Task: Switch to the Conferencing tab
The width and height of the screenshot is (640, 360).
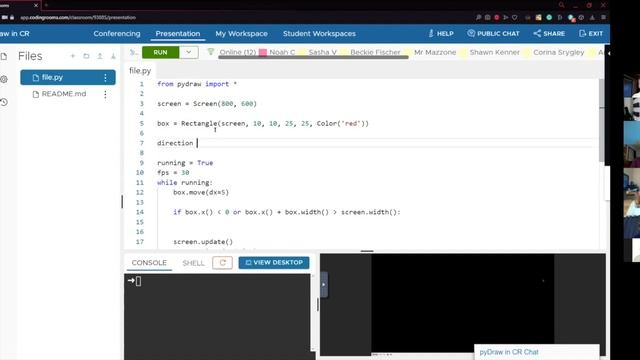Action: click(117, 33)
